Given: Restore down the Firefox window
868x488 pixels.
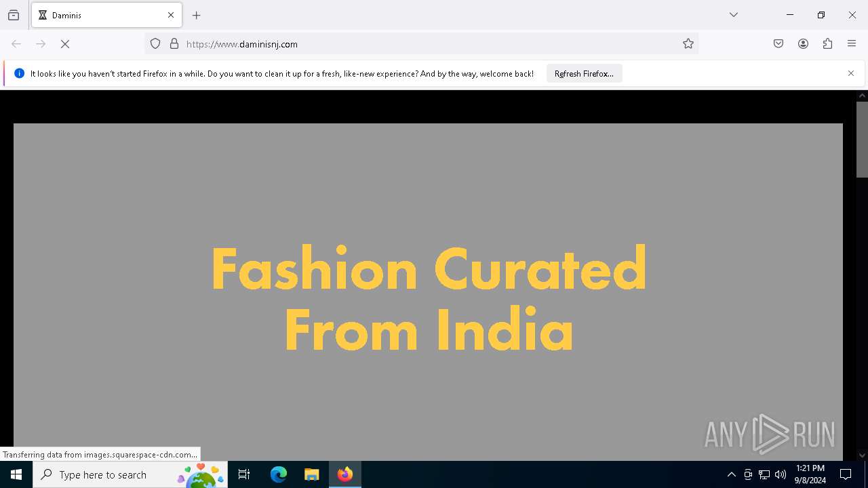Looking at the screenshot, I should point(821,15).
